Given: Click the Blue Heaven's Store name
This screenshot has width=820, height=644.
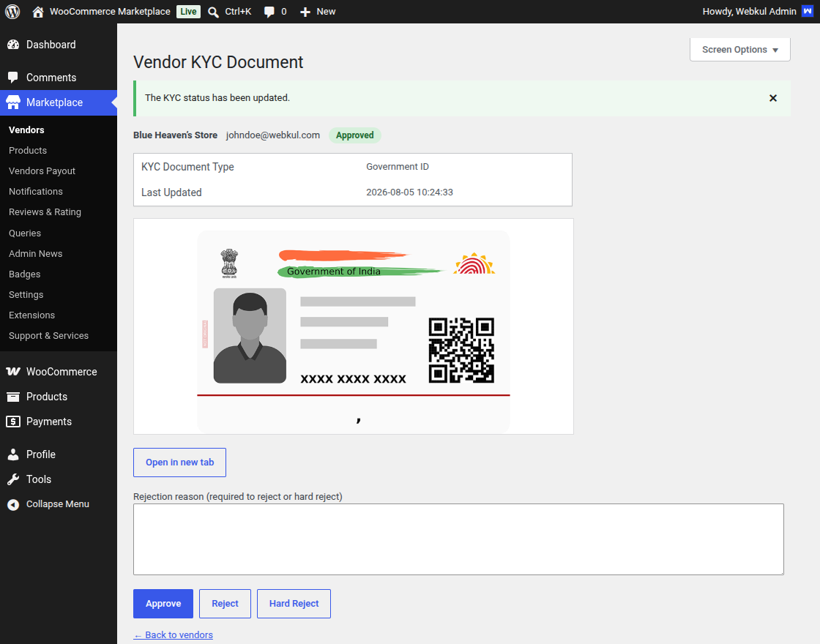Looking at the screenshot, I should click(x=175, y=135).
